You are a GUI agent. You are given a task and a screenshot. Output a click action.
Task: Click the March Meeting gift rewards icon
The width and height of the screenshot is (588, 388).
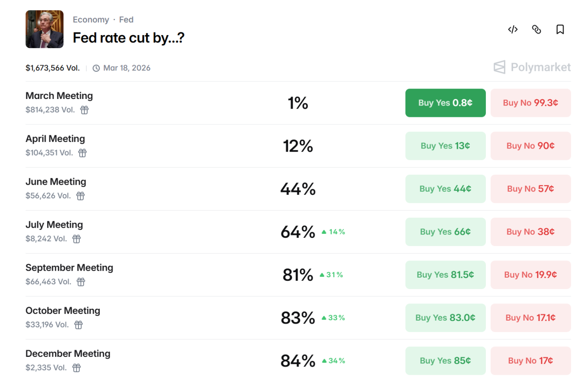tap(85, 110)
